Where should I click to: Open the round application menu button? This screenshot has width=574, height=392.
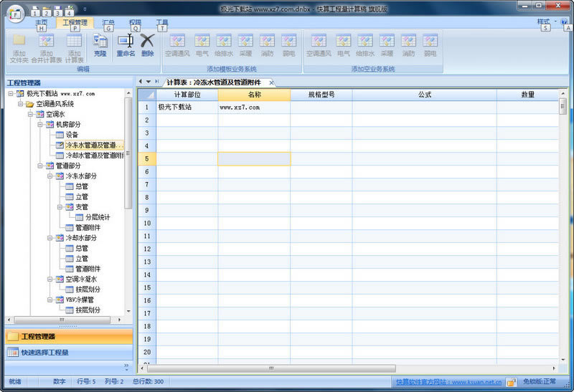(16, 12)
